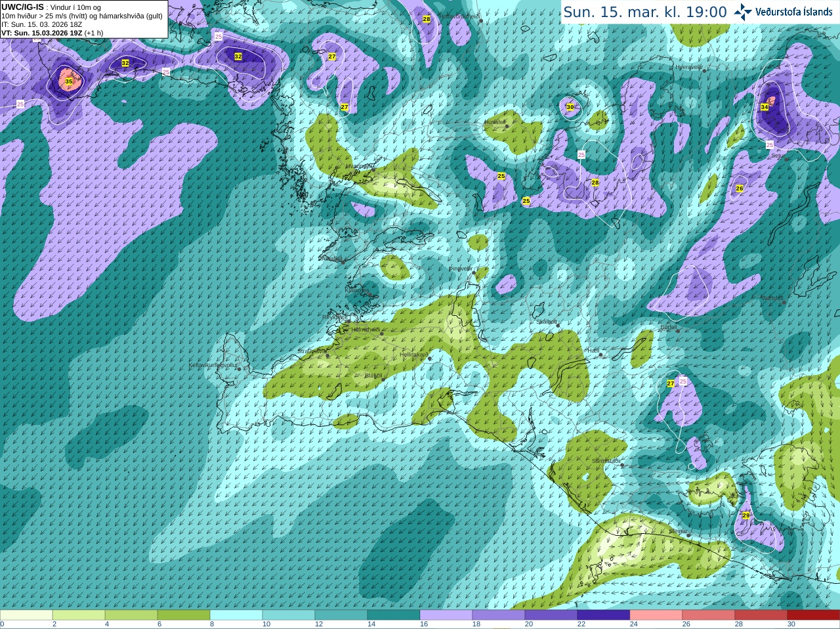Click the Hellisskarð station label

point(414,355)
